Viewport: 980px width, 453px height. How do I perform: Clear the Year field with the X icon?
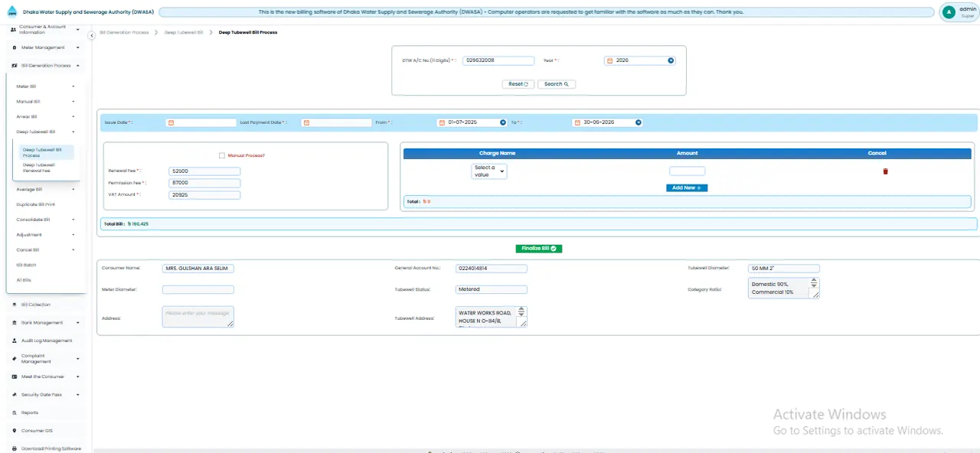click(671, 60)
